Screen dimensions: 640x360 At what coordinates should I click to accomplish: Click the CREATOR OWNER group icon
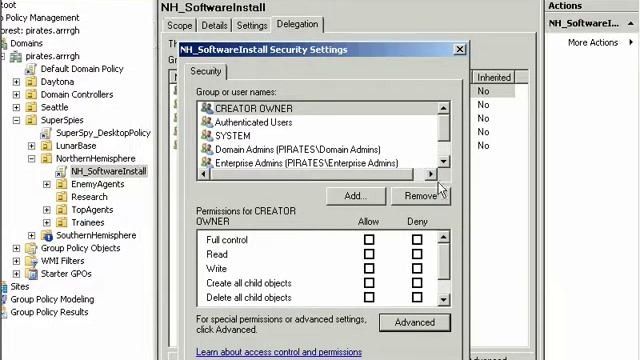207,108
